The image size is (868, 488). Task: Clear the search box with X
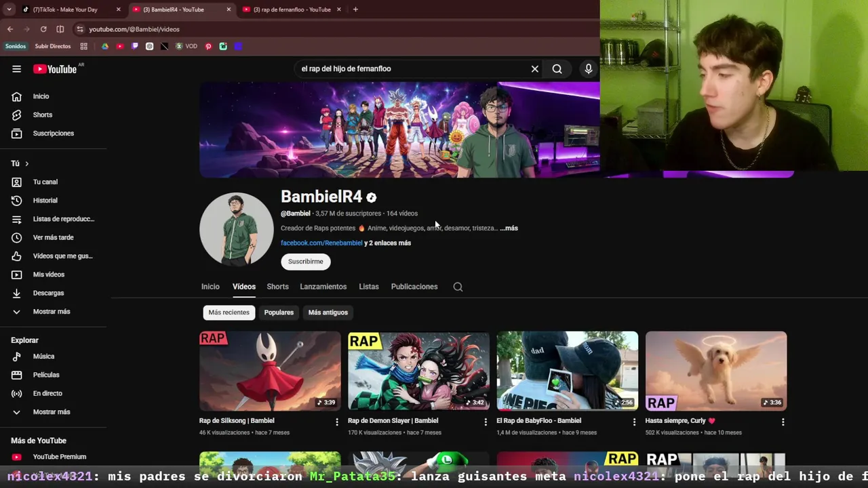click(535, 68)
